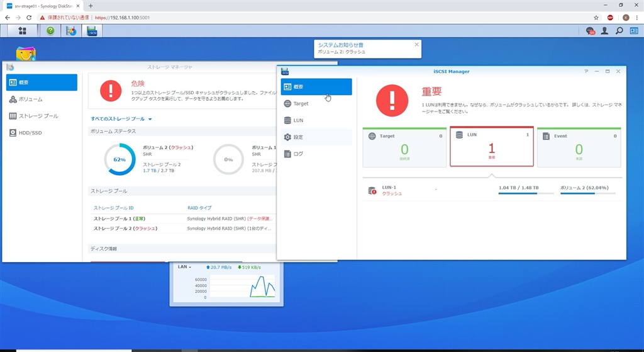Viewport: 644px width, 352px height.
Task: Go back in the browser
Action: (x=8, y=18)
